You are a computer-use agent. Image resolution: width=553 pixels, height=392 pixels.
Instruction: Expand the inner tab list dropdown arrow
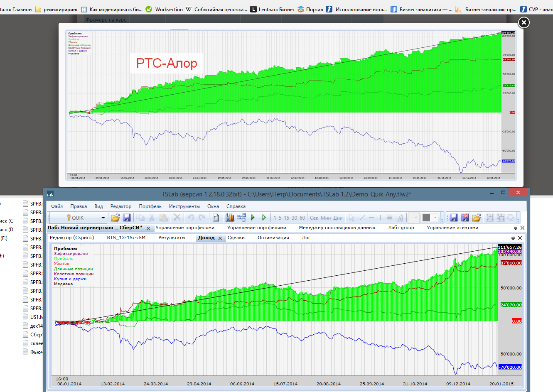(x=513, y=238)
